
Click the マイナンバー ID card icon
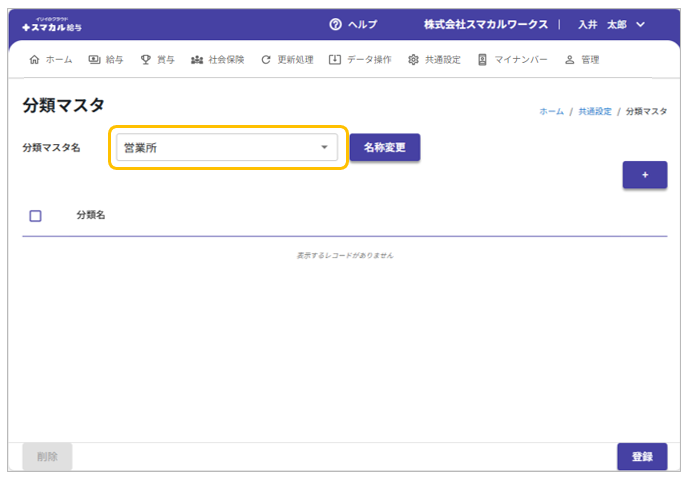point(482,60)
